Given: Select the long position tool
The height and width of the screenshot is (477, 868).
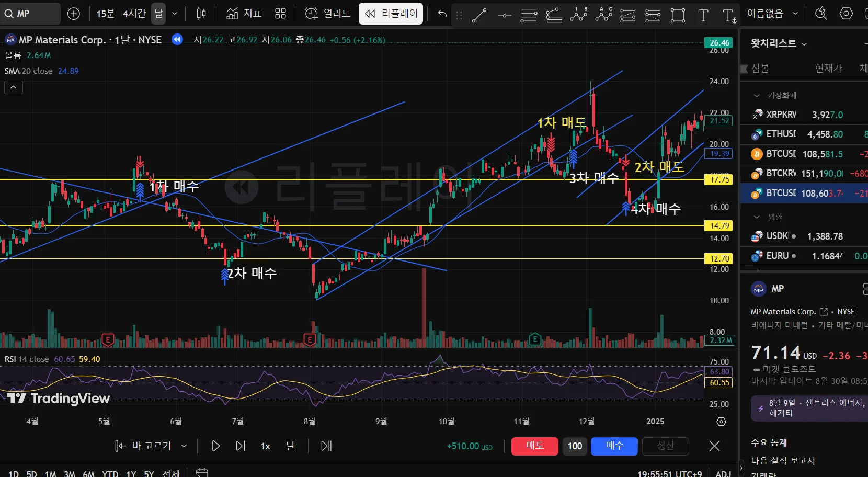Looking at the screenshot, I should coord(627,16).
